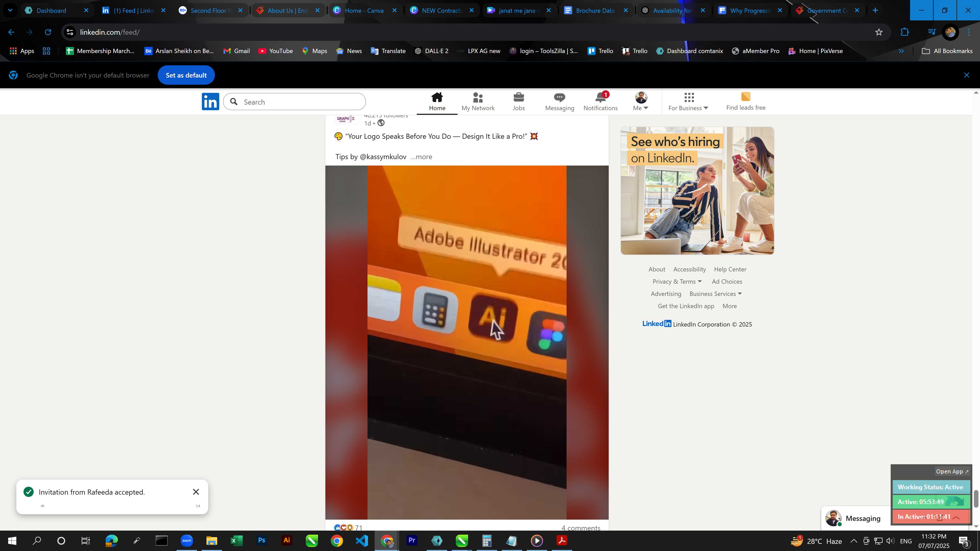The image size is (980, 551).
Task: Open the Maps bookmark
Action: click(314, 51)
